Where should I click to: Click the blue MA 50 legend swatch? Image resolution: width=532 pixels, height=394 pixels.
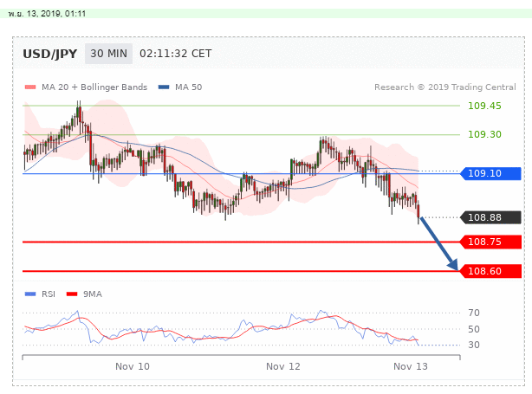click(x=164, y=87)
